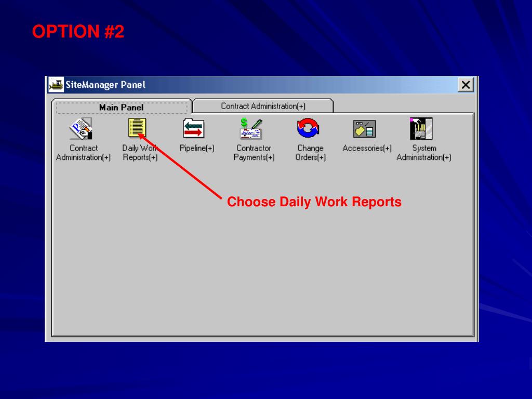Click the "Daily Work Reports(+)" label text
Image resolution: width=532 pixels, height=399 pixels.
(140, 153)
